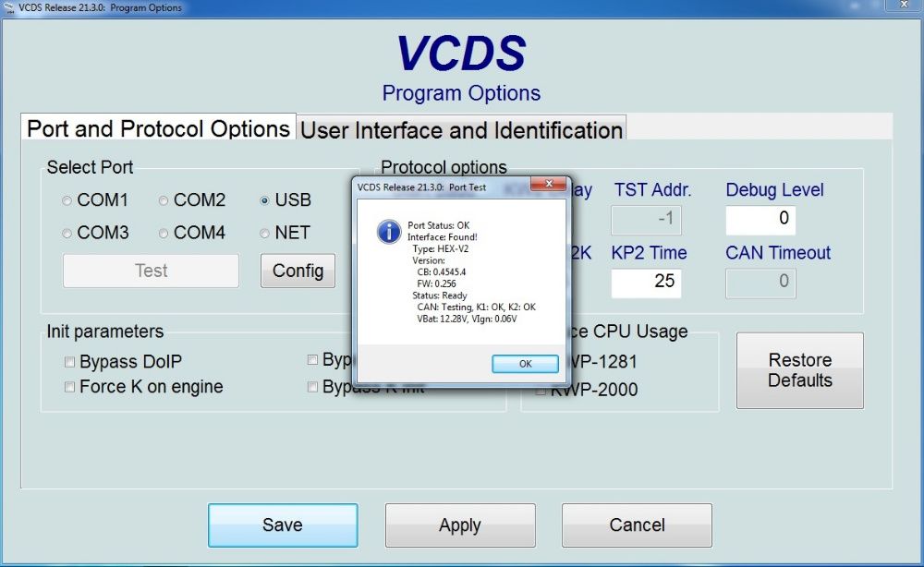Viewport: 924px width, 567px height.
Task: Click the CAN Timeout input field
Action: (x=760, y=283)
